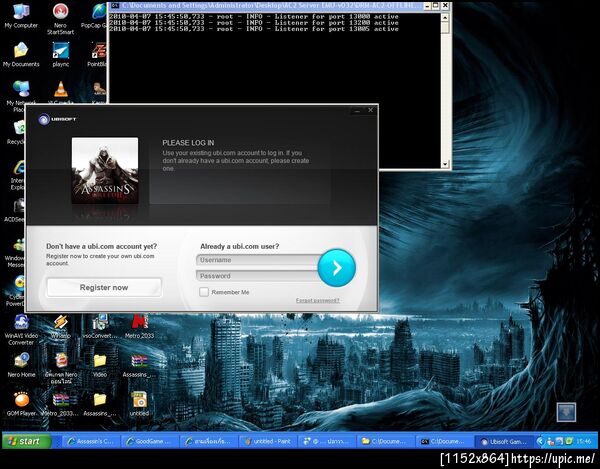Launch Nero StartSmart desktop icon
Viewport: 600px width, 469px height.
point(60,18)
